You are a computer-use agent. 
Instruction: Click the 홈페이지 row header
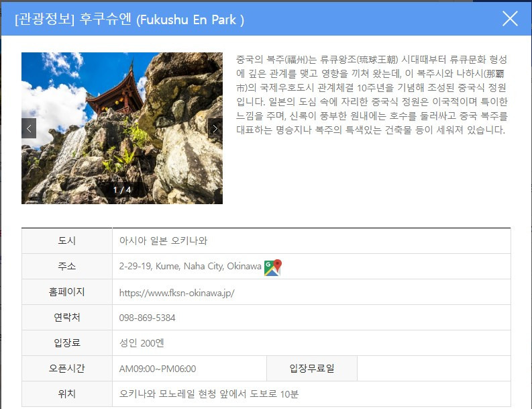point(67,291)
